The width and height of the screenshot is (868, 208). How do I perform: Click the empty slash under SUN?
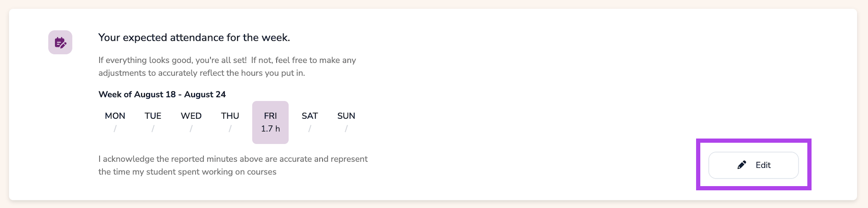(x=346, y=129)
